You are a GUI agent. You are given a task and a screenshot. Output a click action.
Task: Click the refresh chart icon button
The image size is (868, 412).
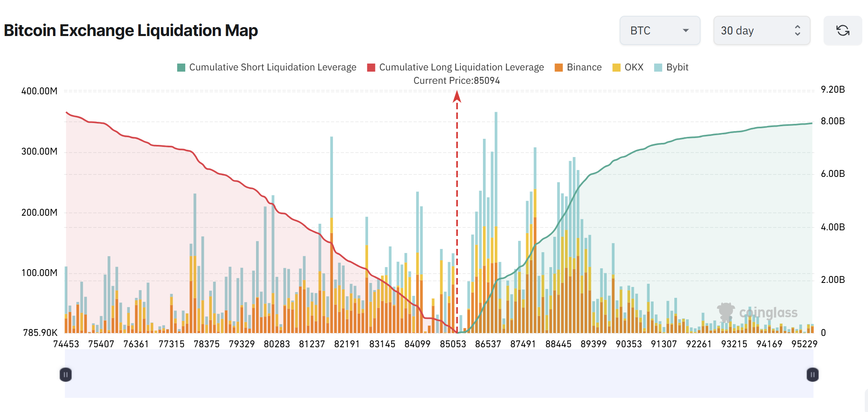843,31
